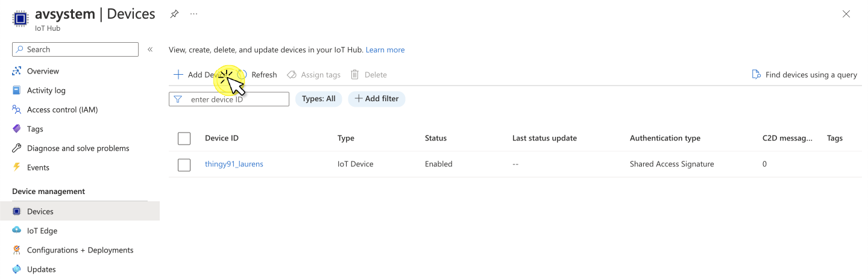Click the Device management section heading
The height and width of the screenshot is (279, 868).
tap(49, 191)
